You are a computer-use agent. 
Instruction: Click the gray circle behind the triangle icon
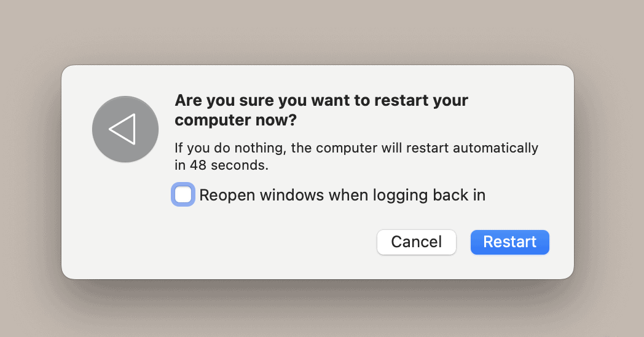pos(104,148)
